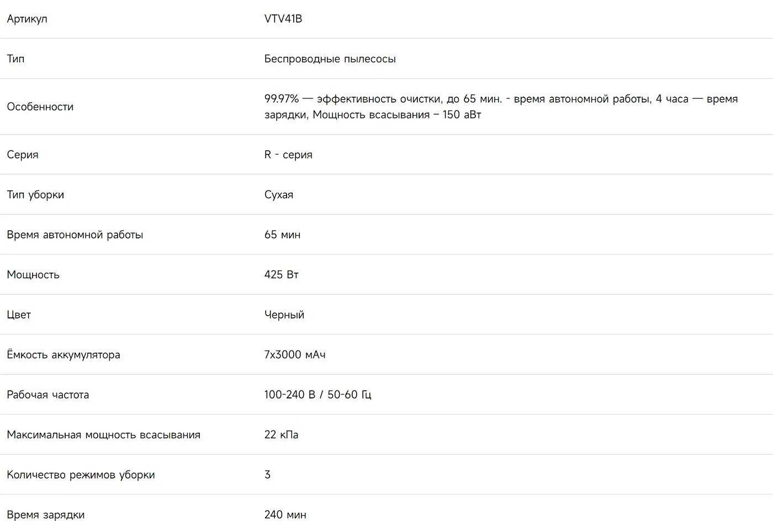Click the 'Ёмкость аккумулятора' label

[63, 354]
